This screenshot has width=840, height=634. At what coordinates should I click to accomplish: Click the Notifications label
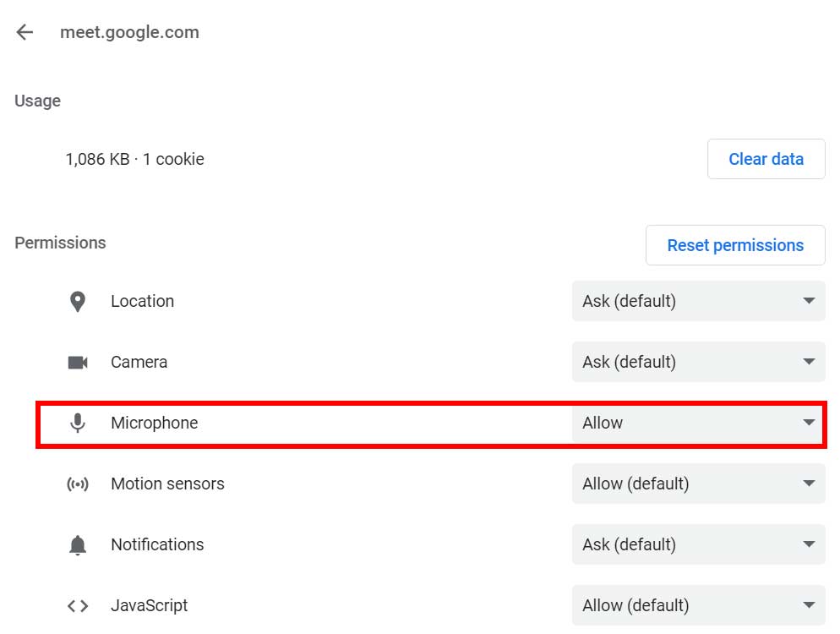click(x=157, y=544)
